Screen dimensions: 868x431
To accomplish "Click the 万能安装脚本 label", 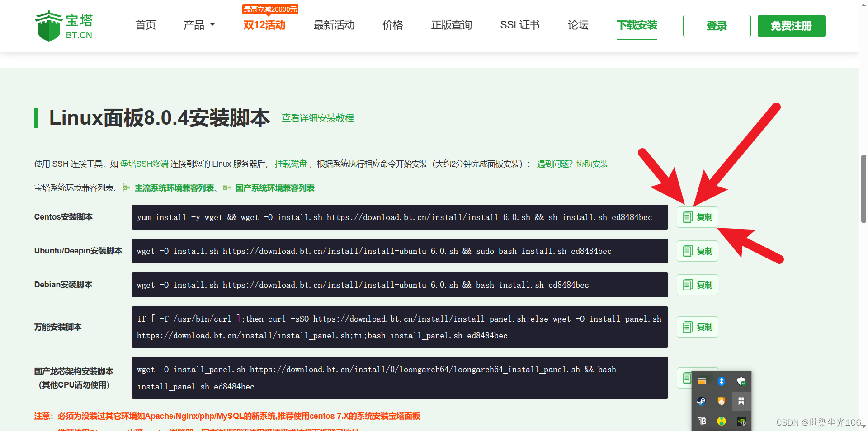I will [58, 327].
